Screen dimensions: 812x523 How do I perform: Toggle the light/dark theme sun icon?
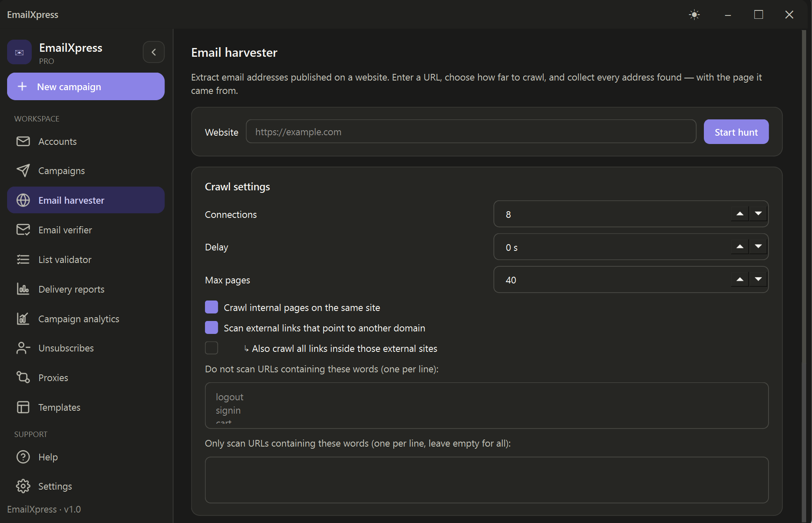[694, 15]
